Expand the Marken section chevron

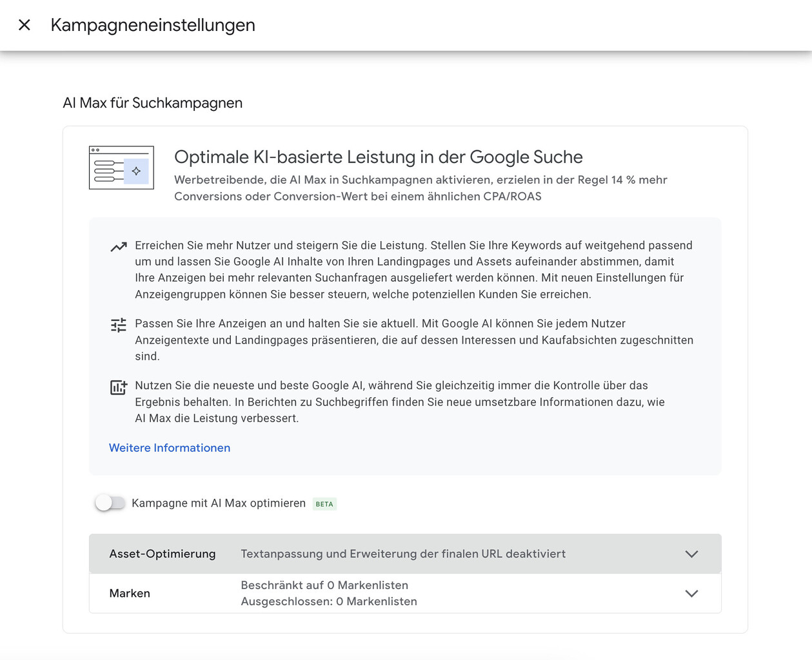click(691, 593)
